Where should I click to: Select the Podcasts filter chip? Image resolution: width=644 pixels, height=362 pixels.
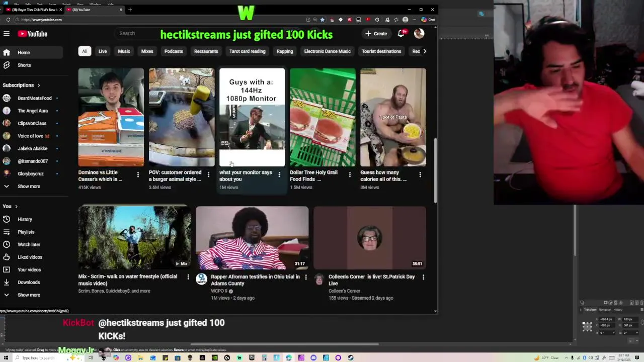[x=174, y=51]
